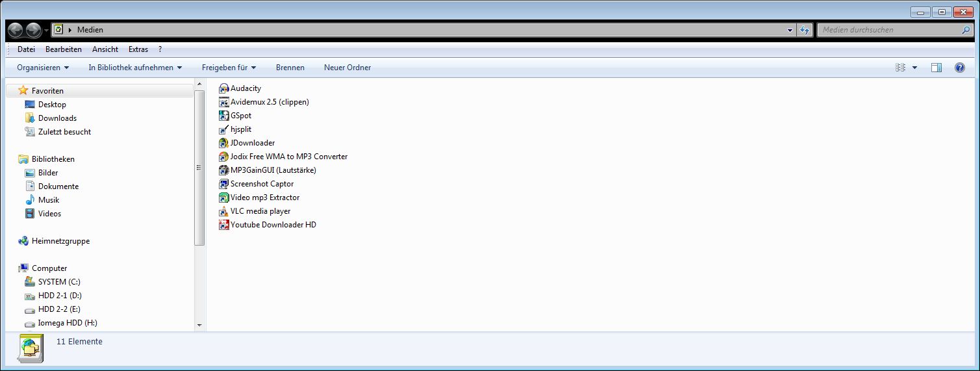Click Medien in the address bar

point(90,30)
